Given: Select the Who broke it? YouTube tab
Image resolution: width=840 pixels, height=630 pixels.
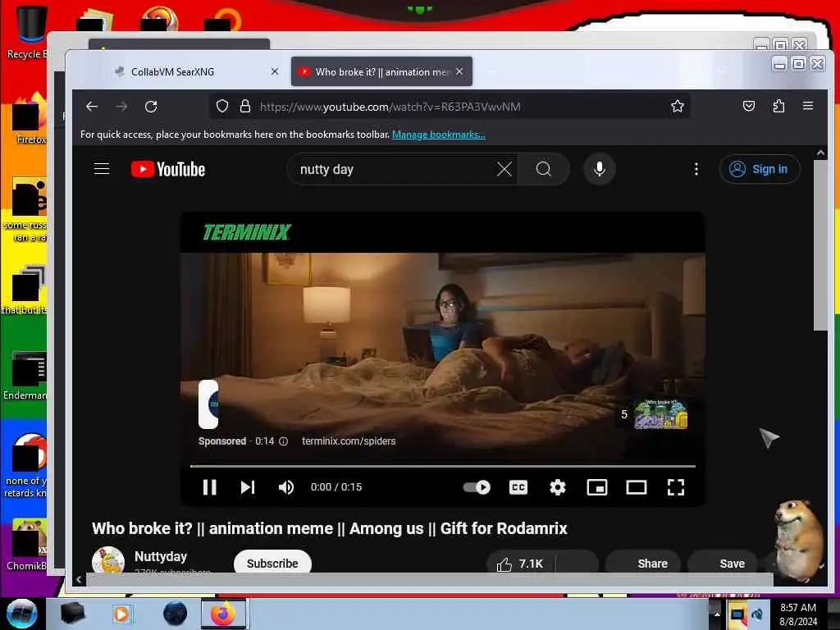Looking at the screenshot, I should [381, 71].
